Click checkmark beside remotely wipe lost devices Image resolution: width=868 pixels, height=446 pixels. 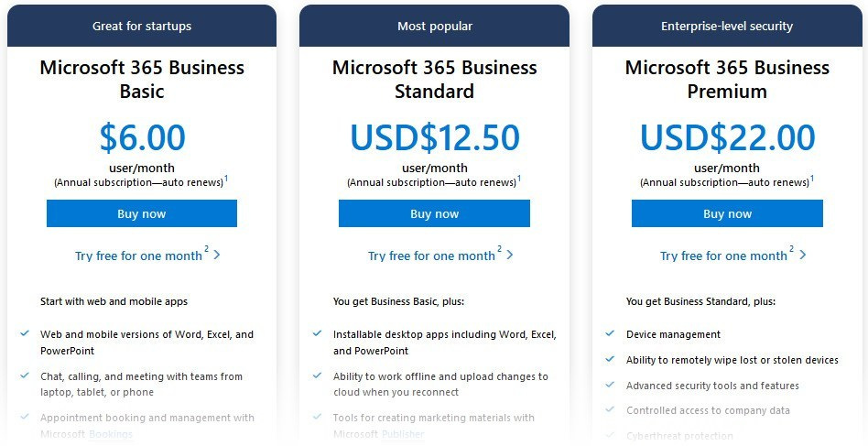pos(611,360)
